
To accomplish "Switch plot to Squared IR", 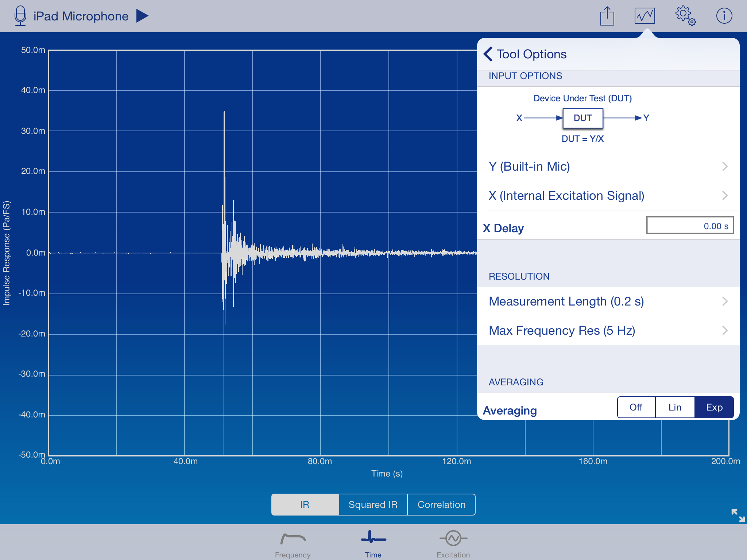I will coord(373,505).
